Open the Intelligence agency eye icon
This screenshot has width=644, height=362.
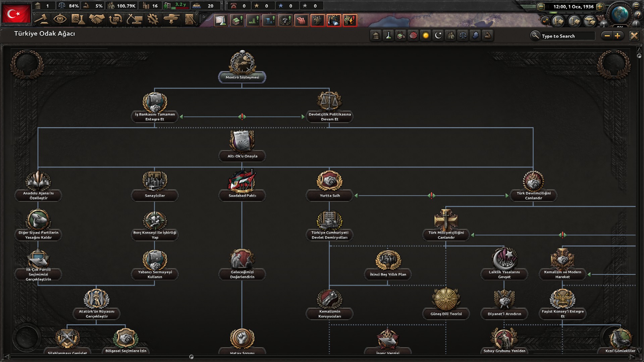(x=60, y=19)
